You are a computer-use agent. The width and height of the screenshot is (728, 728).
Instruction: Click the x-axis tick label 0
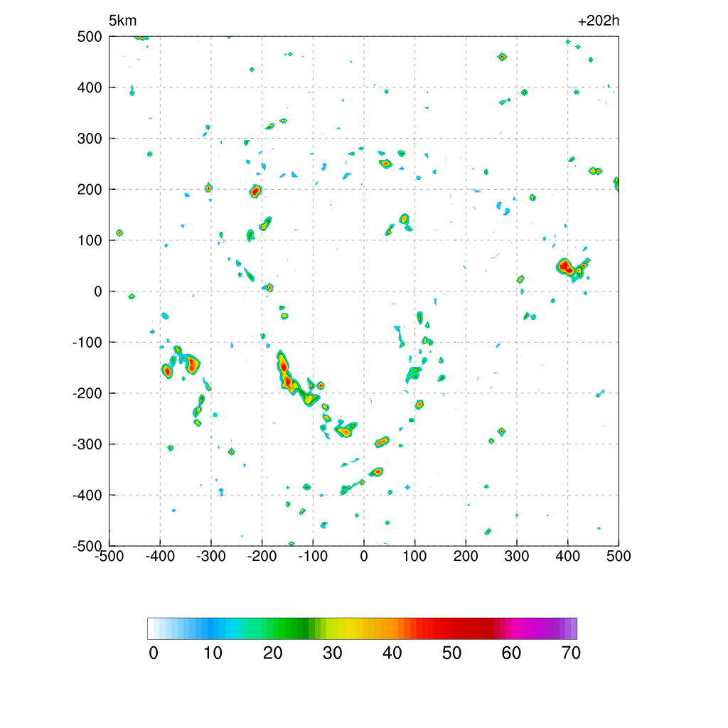(364, 556)
